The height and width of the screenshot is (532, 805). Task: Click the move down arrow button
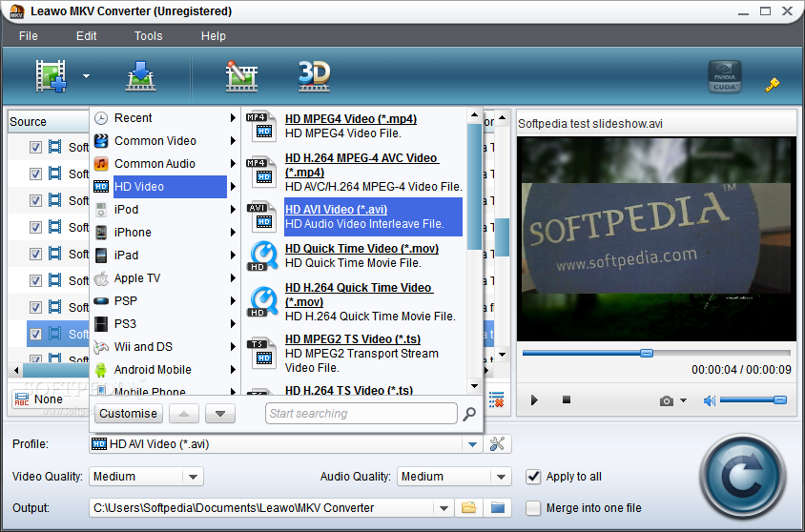click(x=220, y=414)
